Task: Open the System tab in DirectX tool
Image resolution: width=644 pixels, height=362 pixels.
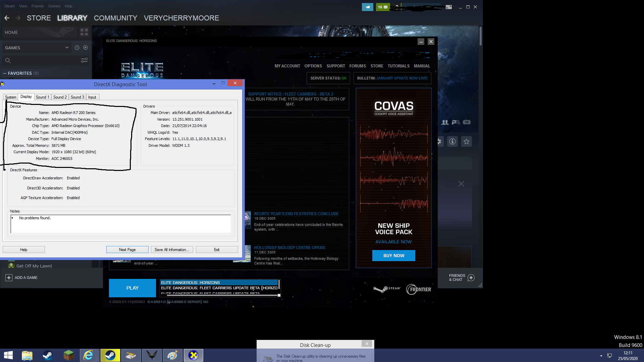Action: point(10,97)
